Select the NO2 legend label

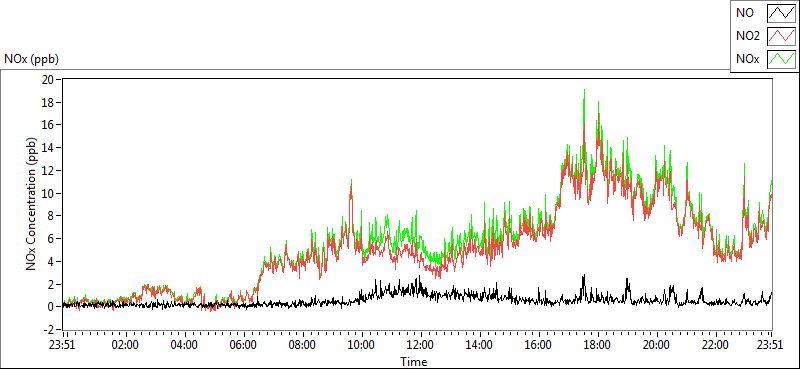tap(748, 36)
